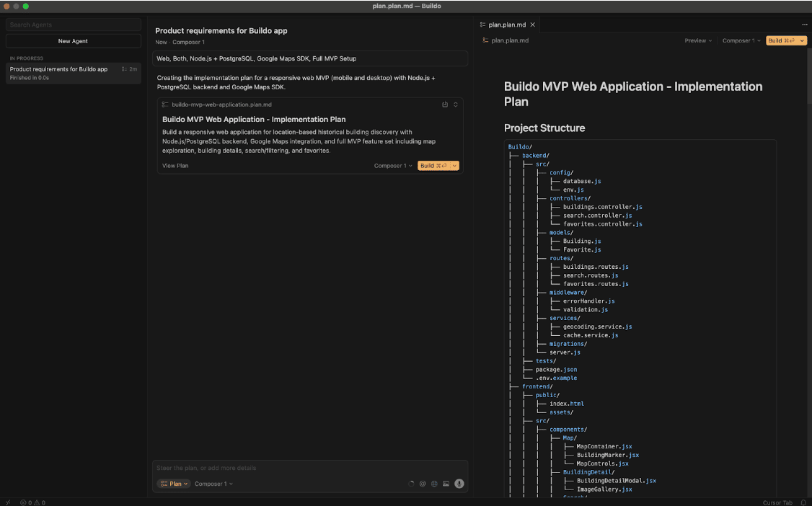Image resolution: width=812 pixels, height=506 pixels.
Task: Open the Composer 1 model dropdown in chat input
Action: click(213, 484)
